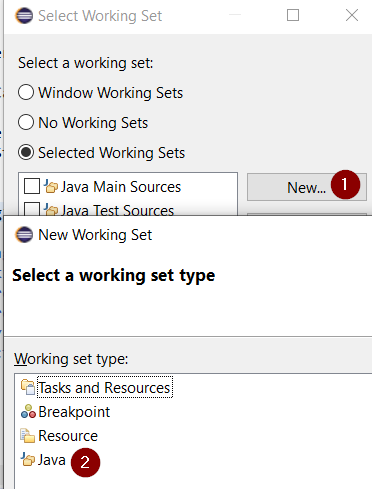
Task: Click the Resource working set type icon
Action: (28, 436)
